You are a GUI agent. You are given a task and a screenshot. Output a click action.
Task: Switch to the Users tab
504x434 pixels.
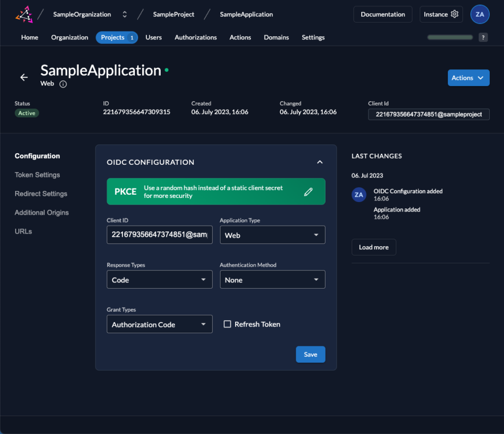point(153,37)
